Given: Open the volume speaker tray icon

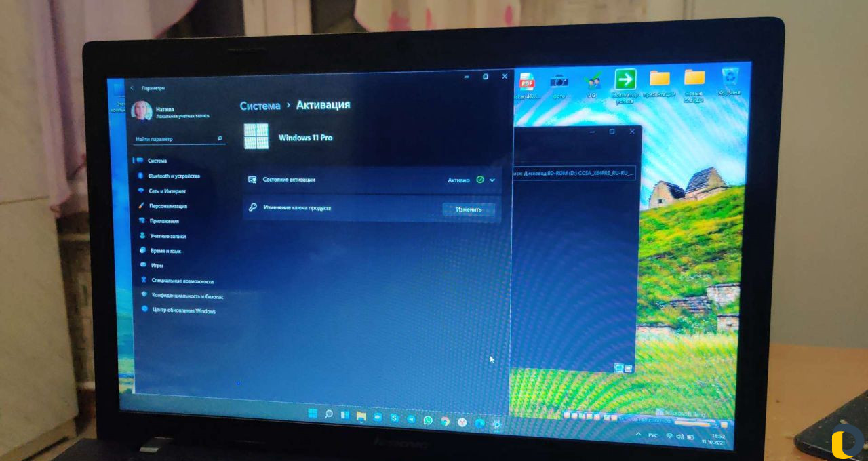Looking at the screenshot, I should click(x=680, y=437).
